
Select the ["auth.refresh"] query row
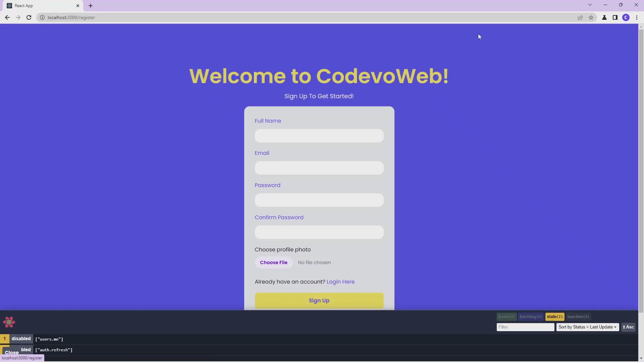319,350
